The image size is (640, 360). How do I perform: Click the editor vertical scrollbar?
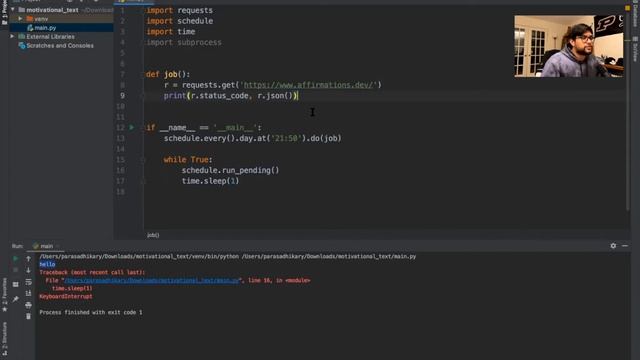(627, 110)
